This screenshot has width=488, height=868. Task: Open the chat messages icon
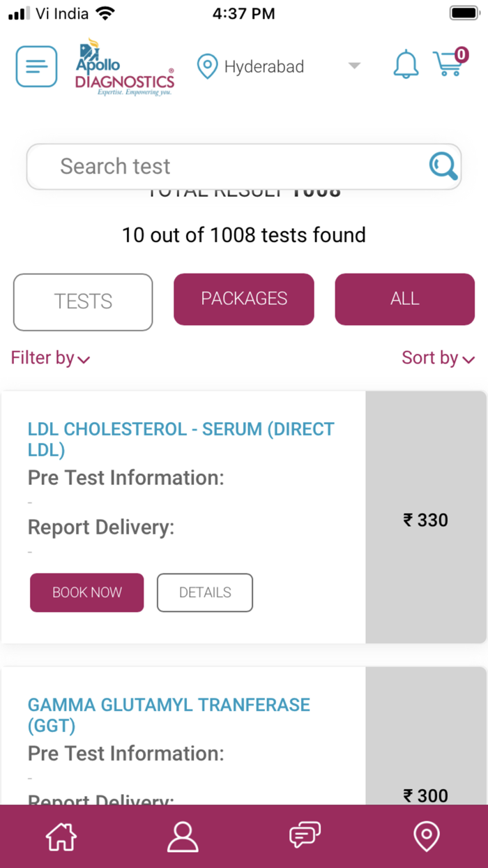tap(305, 835)
